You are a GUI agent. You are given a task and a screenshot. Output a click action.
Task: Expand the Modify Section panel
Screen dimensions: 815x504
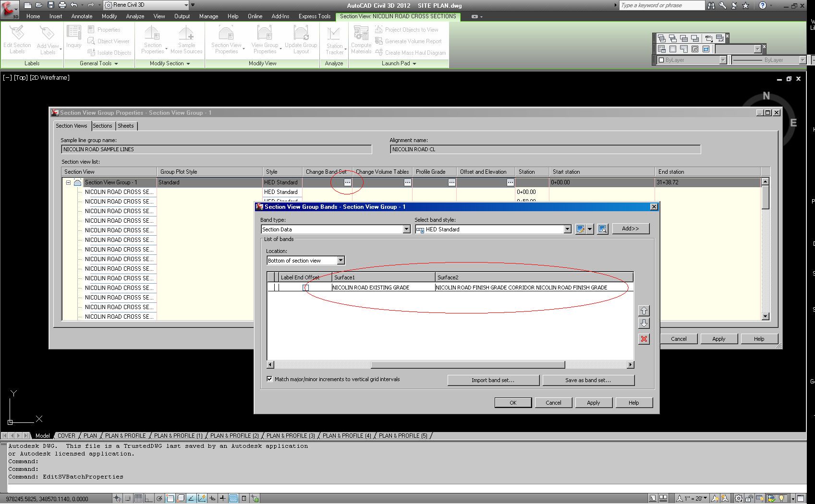pos(170,63)
